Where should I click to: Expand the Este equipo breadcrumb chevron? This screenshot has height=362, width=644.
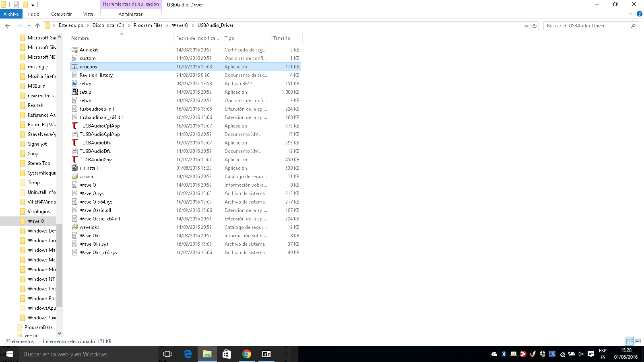click(x=88, y=25)
